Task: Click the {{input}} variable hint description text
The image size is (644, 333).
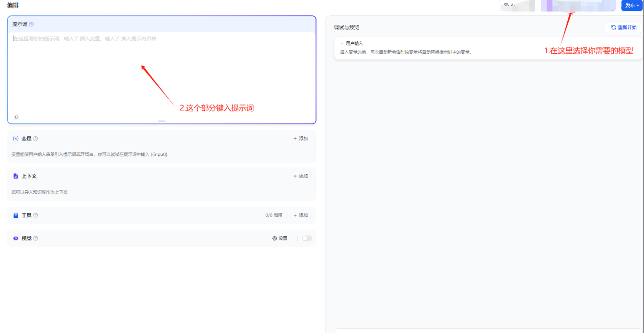Action: coord(90,155)
